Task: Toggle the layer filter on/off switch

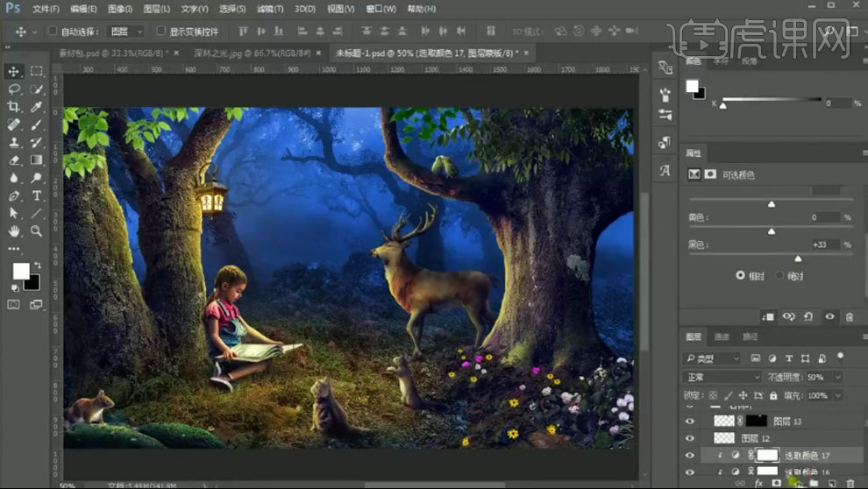Action: pyautogui.click(x=840, y=357)
